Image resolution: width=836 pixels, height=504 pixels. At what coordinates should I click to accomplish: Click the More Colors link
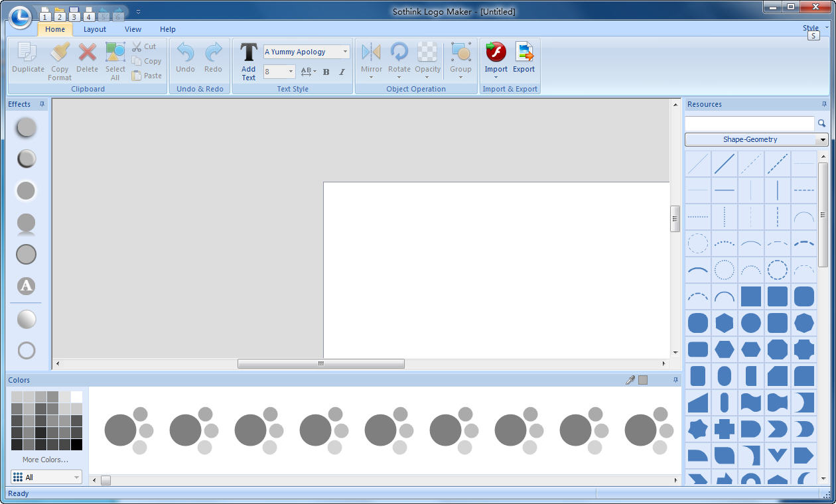tap(45, 460)
